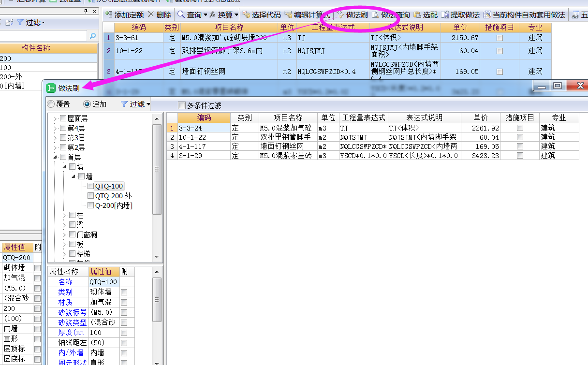Select code cell 3-3-24 in dialog
The width and height of the screenshot is (588, 365).
pyautogui.click(x=204, y=128)
